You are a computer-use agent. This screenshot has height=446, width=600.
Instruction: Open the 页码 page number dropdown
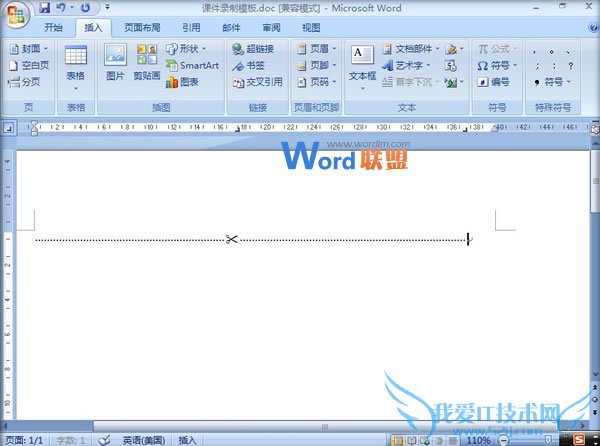[317, 81]
